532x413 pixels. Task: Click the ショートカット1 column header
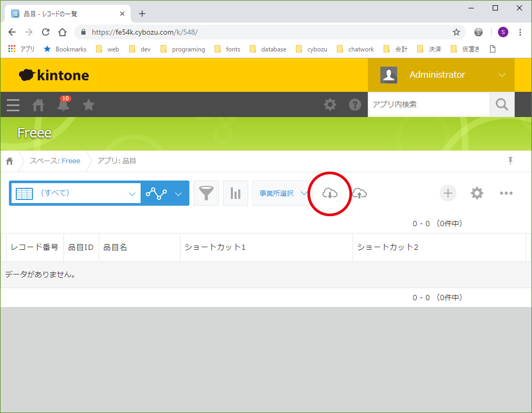267,247
